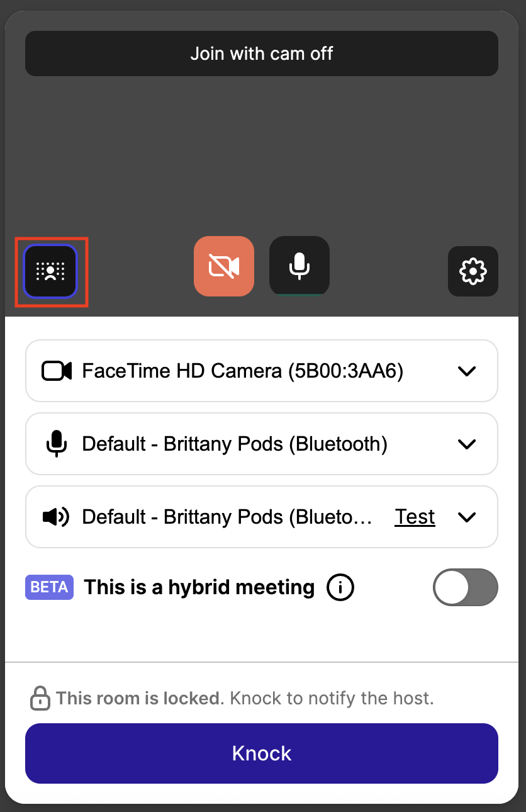Enable the hybrid meeting switch

465,587
